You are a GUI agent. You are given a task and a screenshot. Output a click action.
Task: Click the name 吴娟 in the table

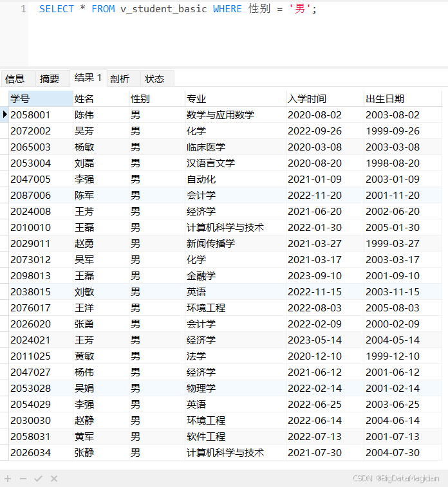[x=101, y=388]
